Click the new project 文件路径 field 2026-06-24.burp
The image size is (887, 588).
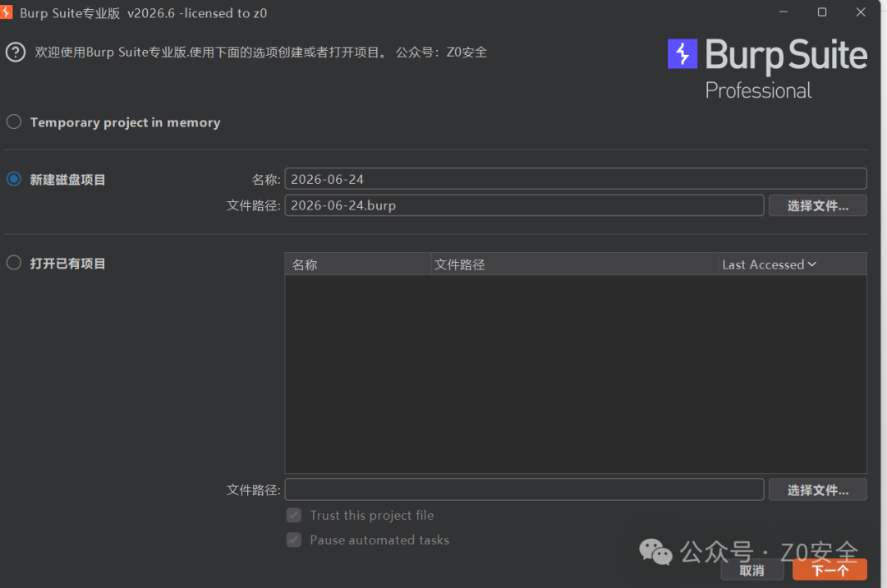point(524,205)
